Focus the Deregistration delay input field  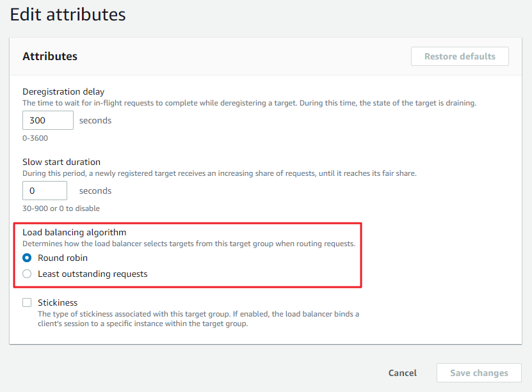click(x=48, y=120)
